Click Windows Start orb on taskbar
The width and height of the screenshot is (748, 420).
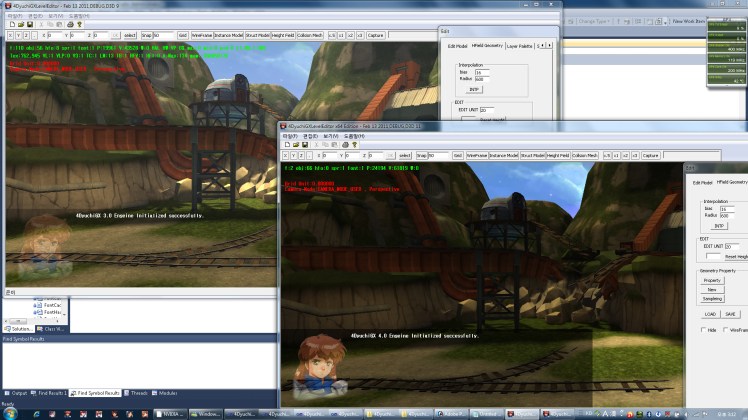click(x=10, y=414)
